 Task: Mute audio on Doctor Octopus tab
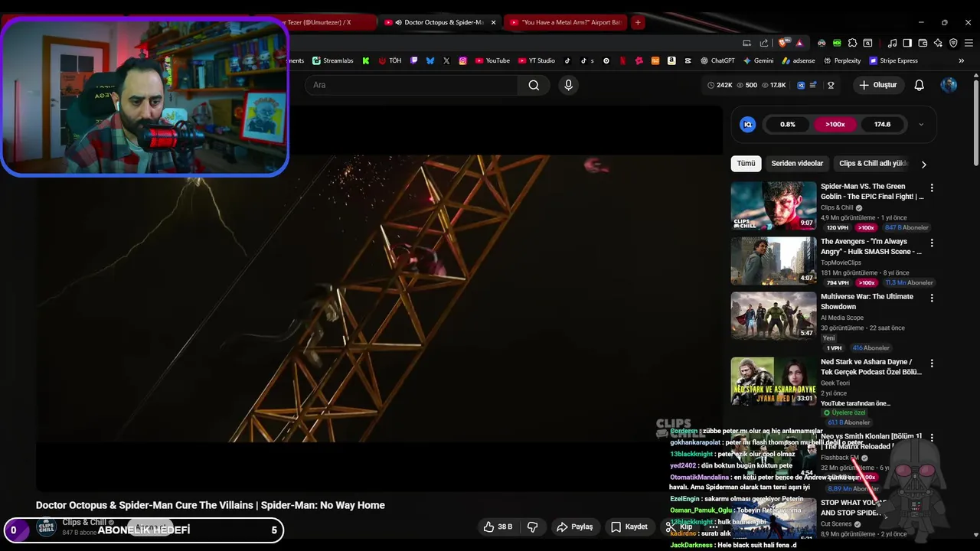tap(399, 22)
